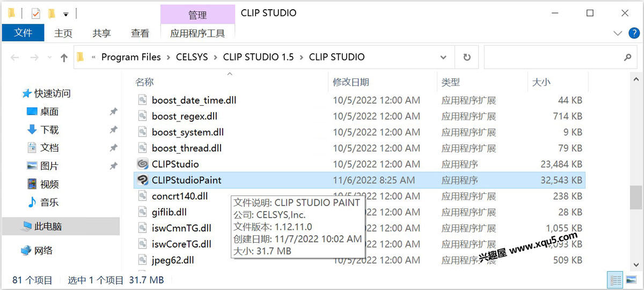The width and height of the screenshot is (644, 290).
Task: Open recent locations dropdown arrow
Action: 49,58
